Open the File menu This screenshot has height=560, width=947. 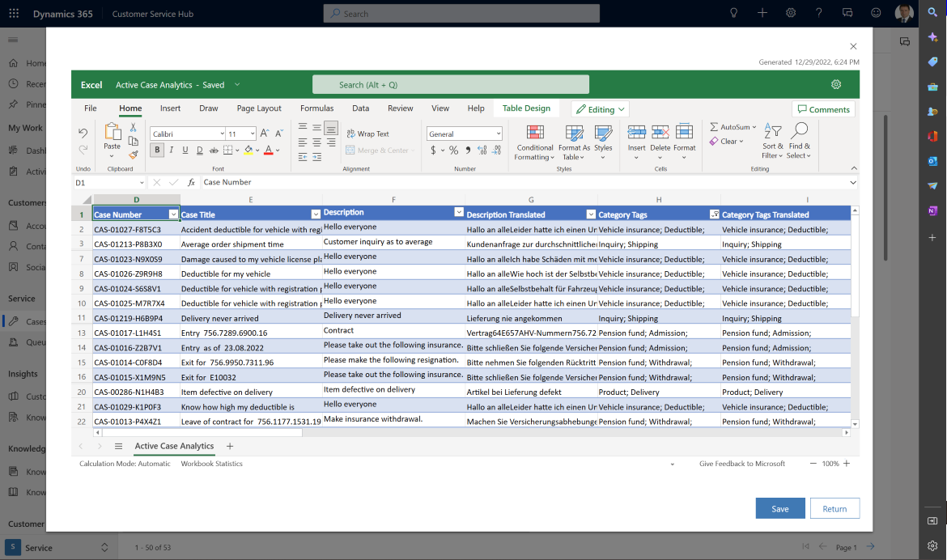click(x=91, y=108)
